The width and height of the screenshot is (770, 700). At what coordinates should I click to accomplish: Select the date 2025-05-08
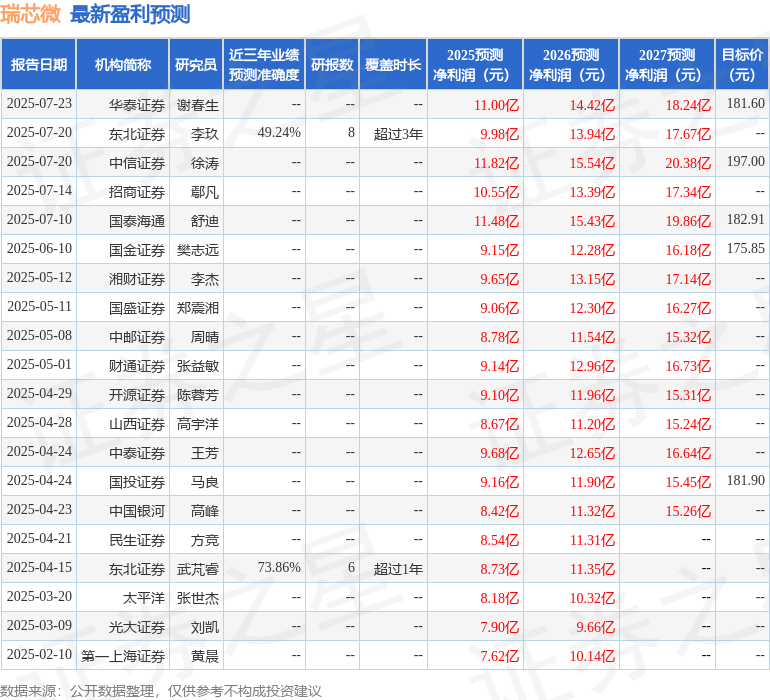(x=39, y=336)
